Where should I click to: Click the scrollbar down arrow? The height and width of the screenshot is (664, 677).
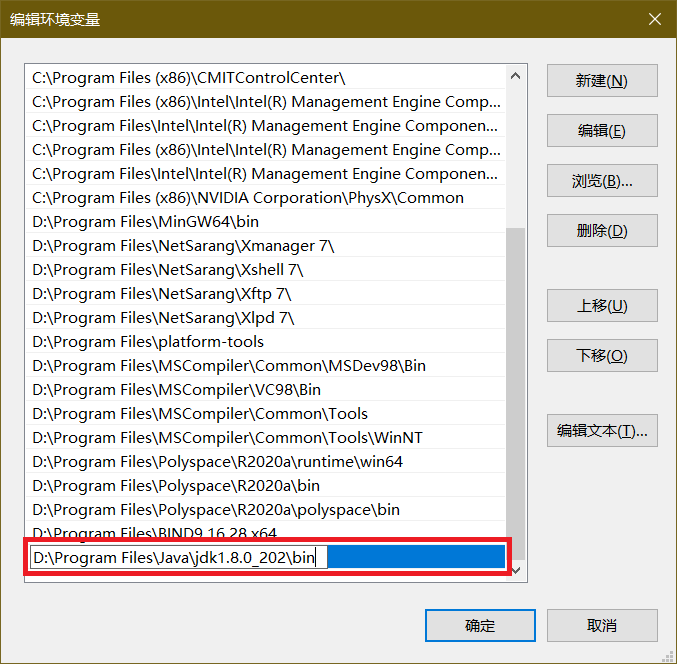point(516,569)
